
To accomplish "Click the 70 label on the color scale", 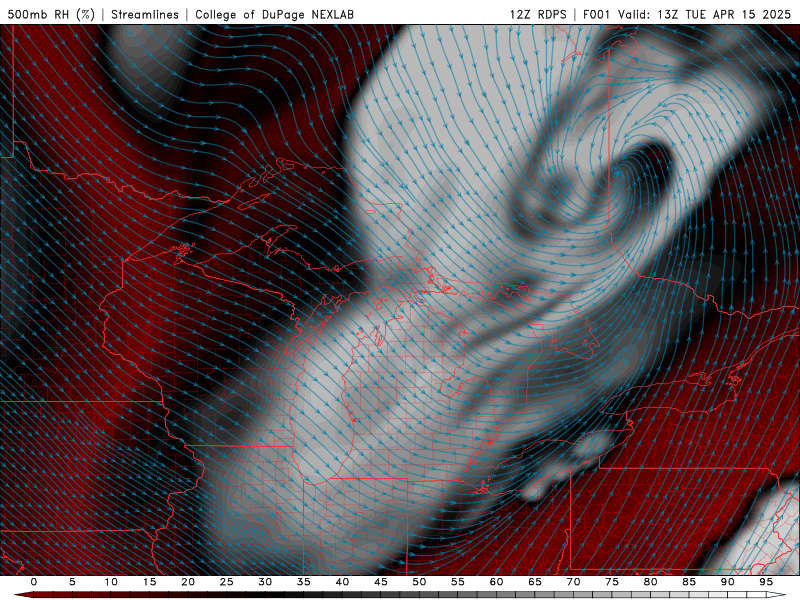I will [573, 582].
